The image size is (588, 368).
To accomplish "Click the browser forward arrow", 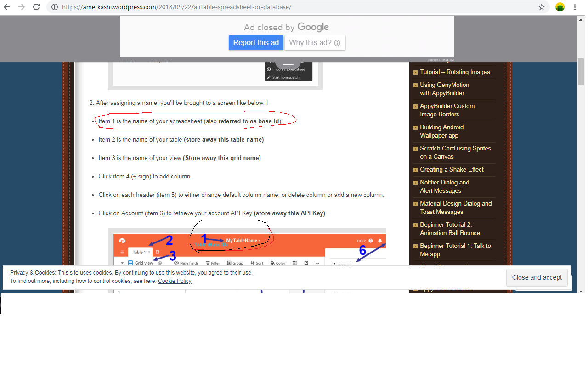I will [x=22, y=7].
